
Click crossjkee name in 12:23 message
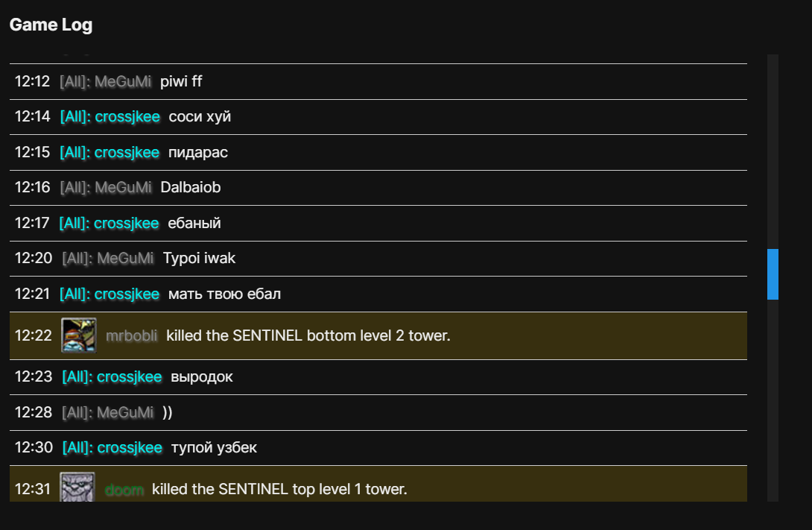tap(129, 377)
